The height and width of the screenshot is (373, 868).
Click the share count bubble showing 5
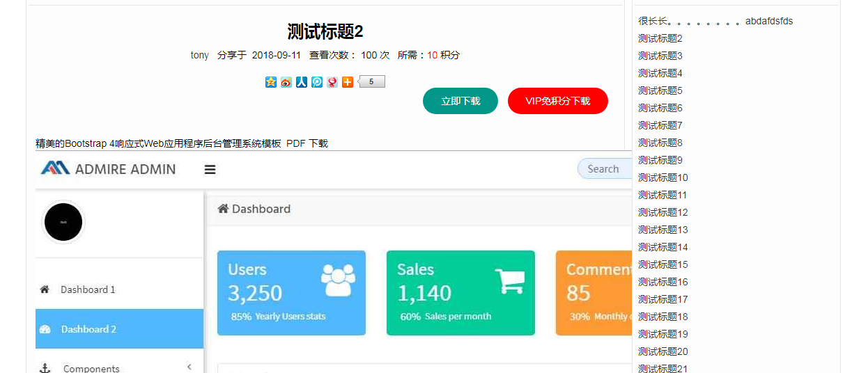pos(371,82)
